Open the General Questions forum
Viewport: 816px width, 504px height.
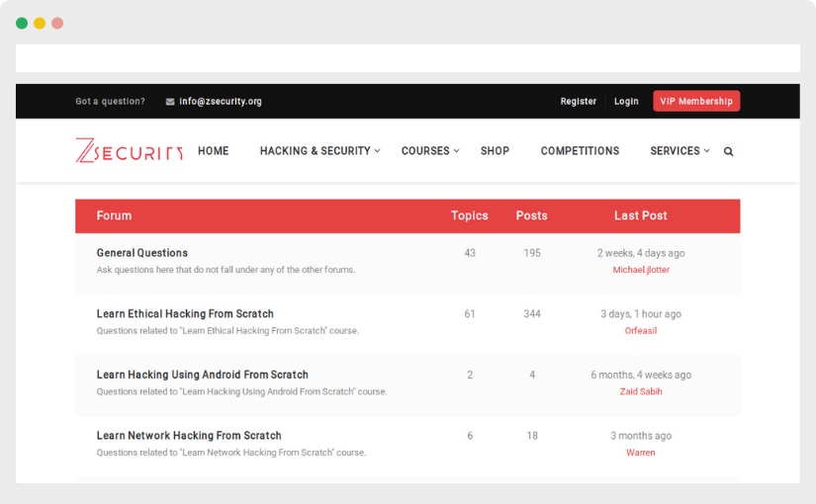142,253
